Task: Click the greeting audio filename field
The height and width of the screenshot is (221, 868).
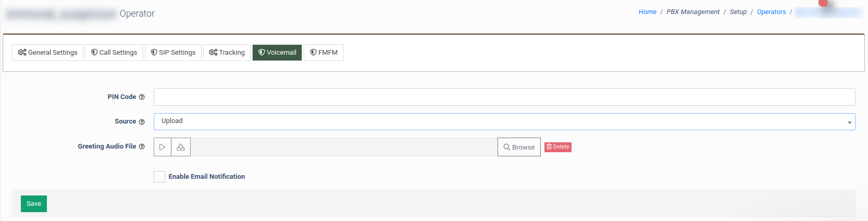Action: click(x=344, y=147)
